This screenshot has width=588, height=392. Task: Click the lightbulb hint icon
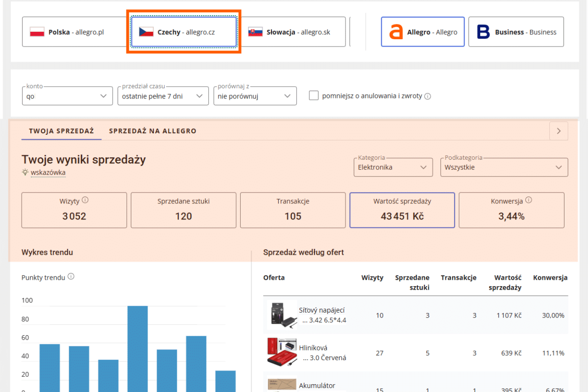tap(25, 172)
